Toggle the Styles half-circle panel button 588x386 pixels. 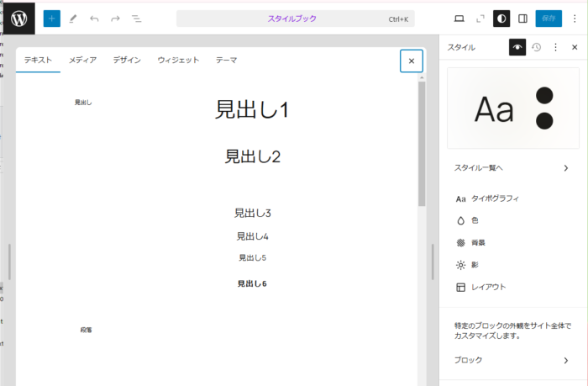[x=501, y=19]
